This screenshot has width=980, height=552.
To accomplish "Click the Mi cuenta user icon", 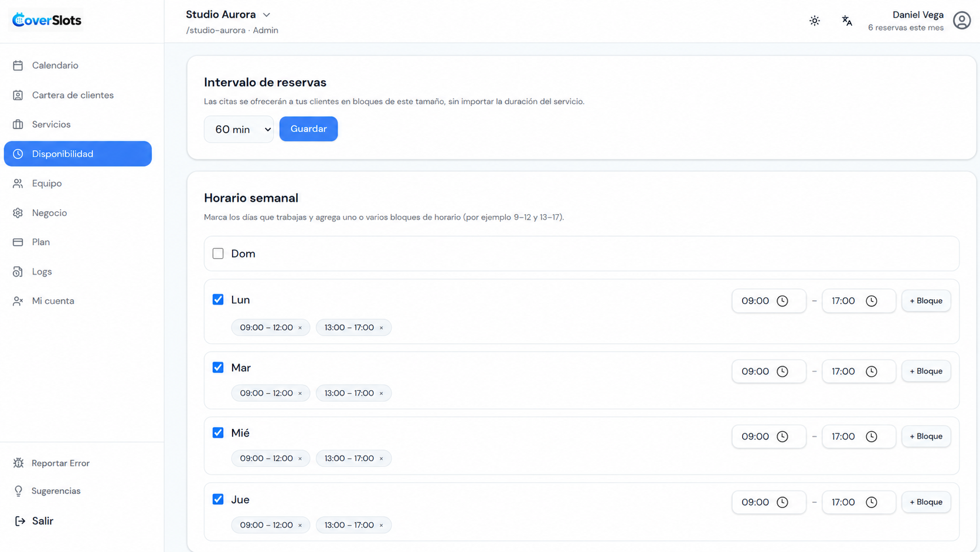I will (x=18, y=301).
